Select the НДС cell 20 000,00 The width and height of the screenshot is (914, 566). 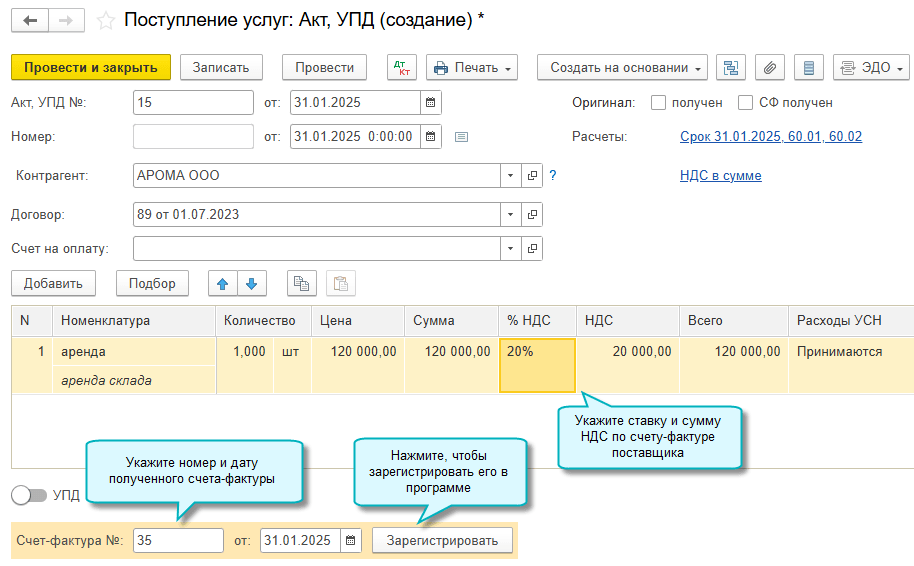628,365
